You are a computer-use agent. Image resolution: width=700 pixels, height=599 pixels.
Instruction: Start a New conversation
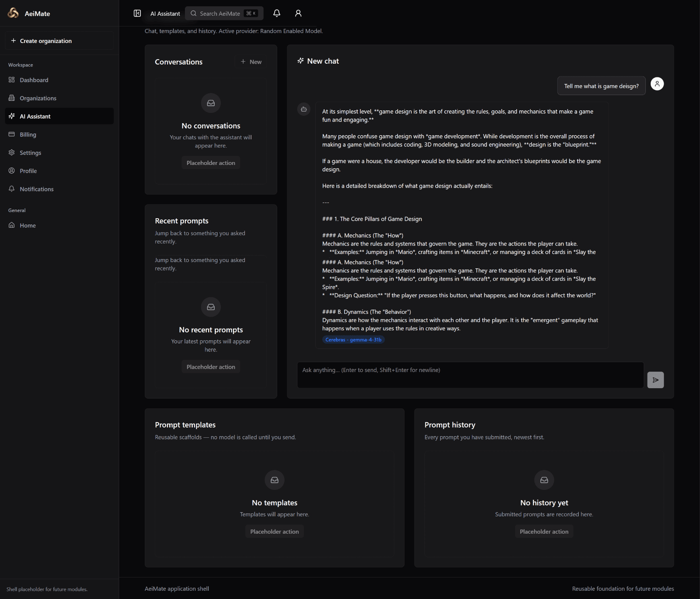[x=251, y=62]
